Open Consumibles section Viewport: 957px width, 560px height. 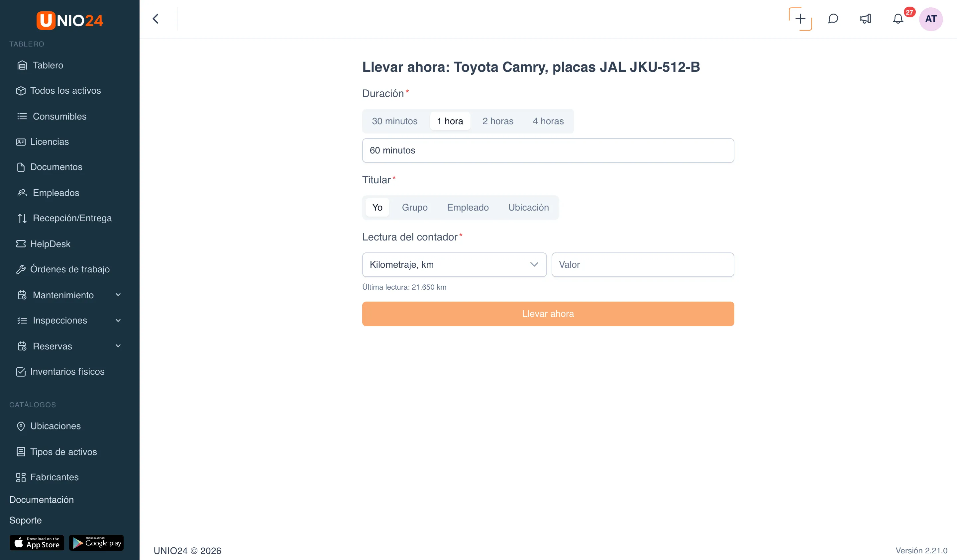pyautogui.click(x=52, y=116)
